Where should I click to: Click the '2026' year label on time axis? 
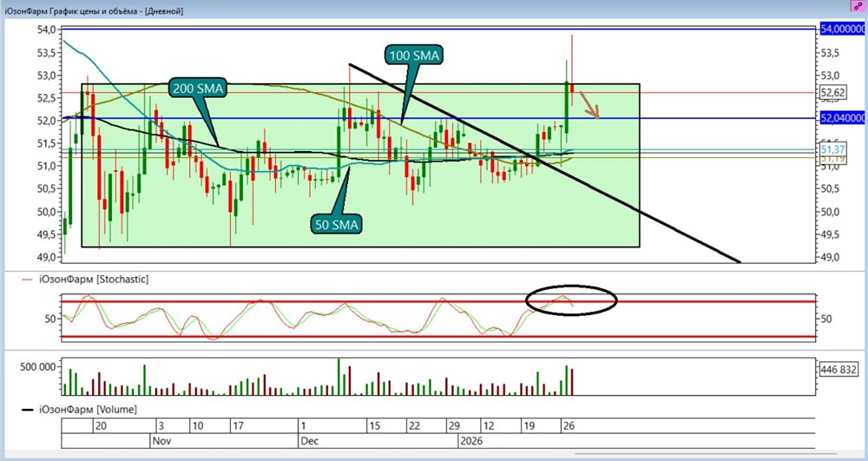tap(471, 441)
